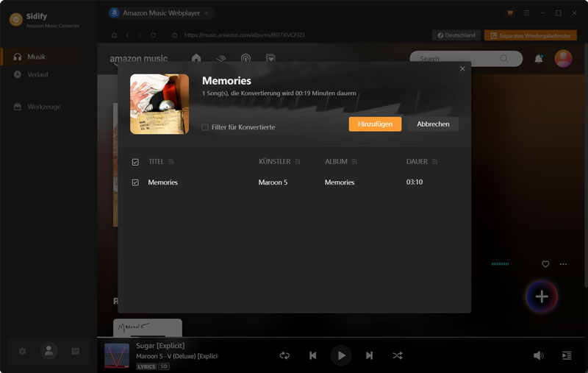Click the Hinzufügen button

click(375, 124)
